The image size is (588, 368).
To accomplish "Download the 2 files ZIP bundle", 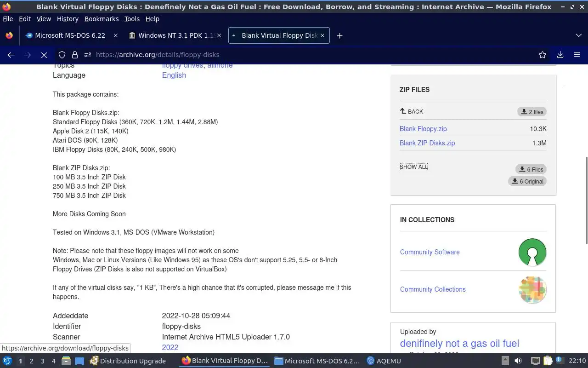I will (532, 112).
